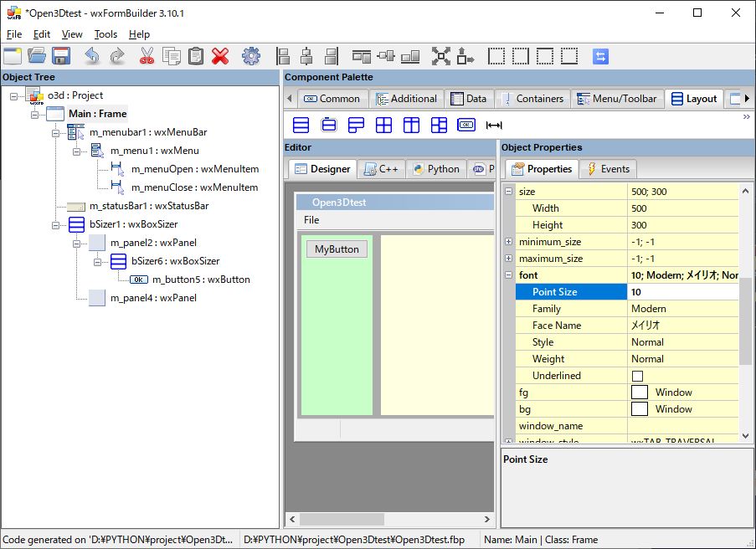Collapse the o3d Project tree node
This screenshot has width=756, height=549.
click(14, 96)
